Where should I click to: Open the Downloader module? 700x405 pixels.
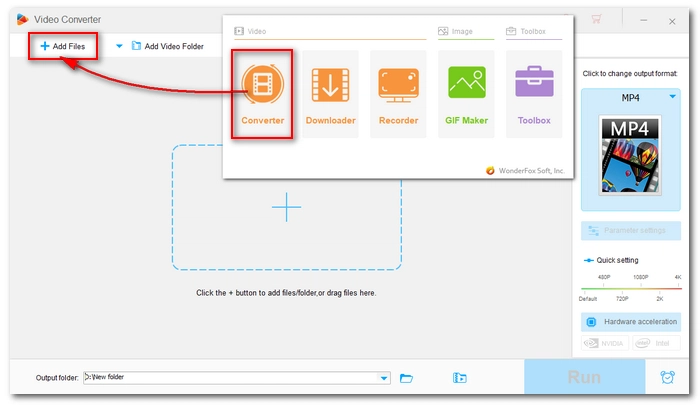[x=330, y=94]
